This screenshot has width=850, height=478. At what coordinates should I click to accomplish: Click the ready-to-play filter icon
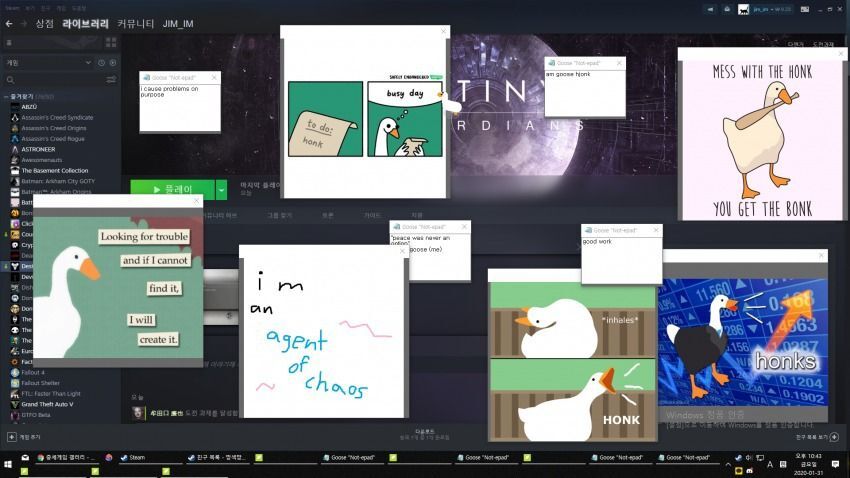(x=113, y=63)
